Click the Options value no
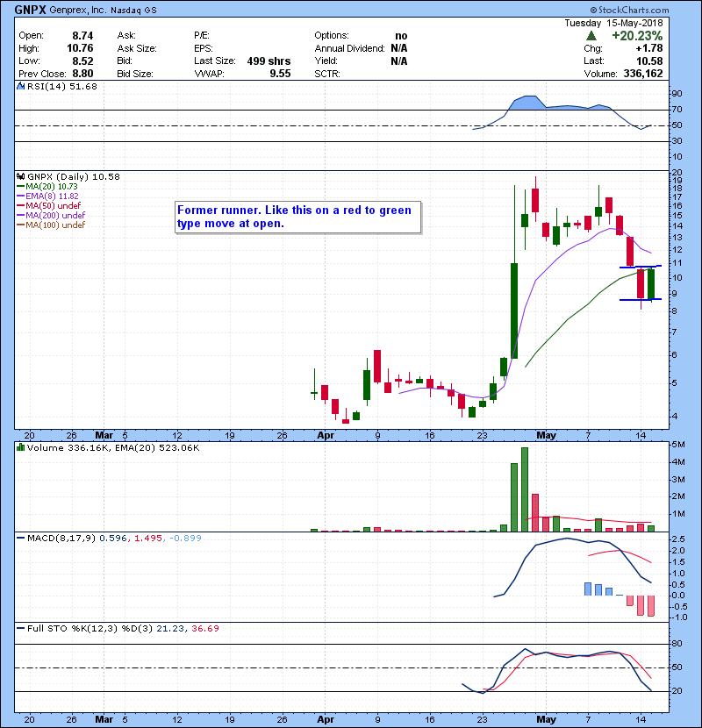Image resolution: width=702 pixels, height=728 pixels. (401, 36)
